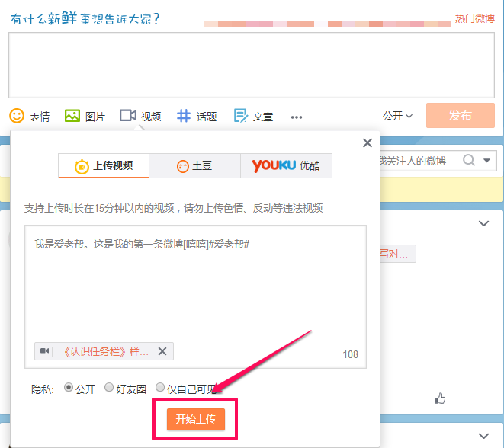The width and height of the screenshot is (504, 448).
Task: Expand the first post's chevron menu
Action: click(x=483, y=223)
